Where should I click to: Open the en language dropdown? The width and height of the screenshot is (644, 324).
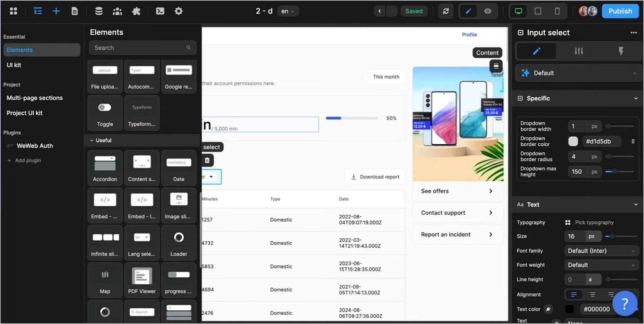pyautogui.click(x=288, y=11)
